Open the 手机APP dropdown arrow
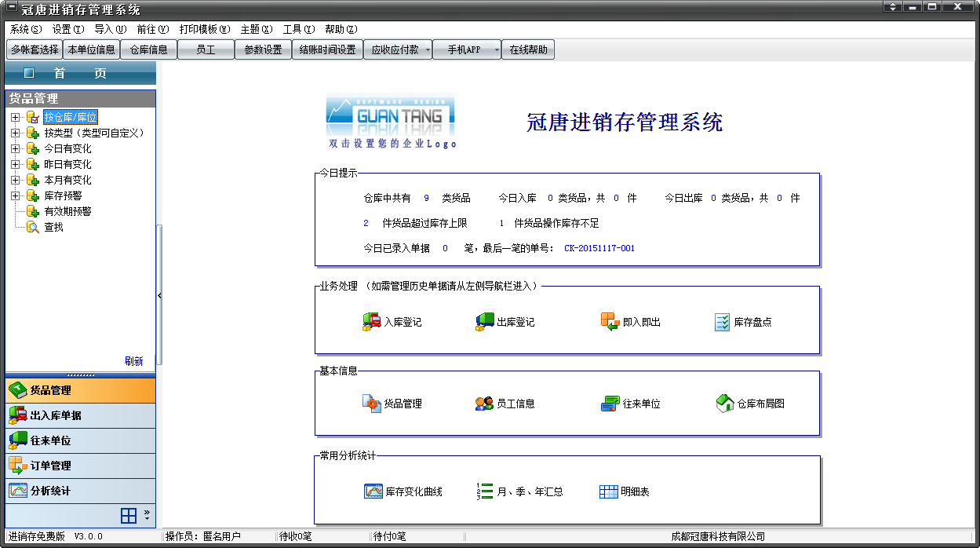This screenshot has height=548, width=980. (497, 50)
